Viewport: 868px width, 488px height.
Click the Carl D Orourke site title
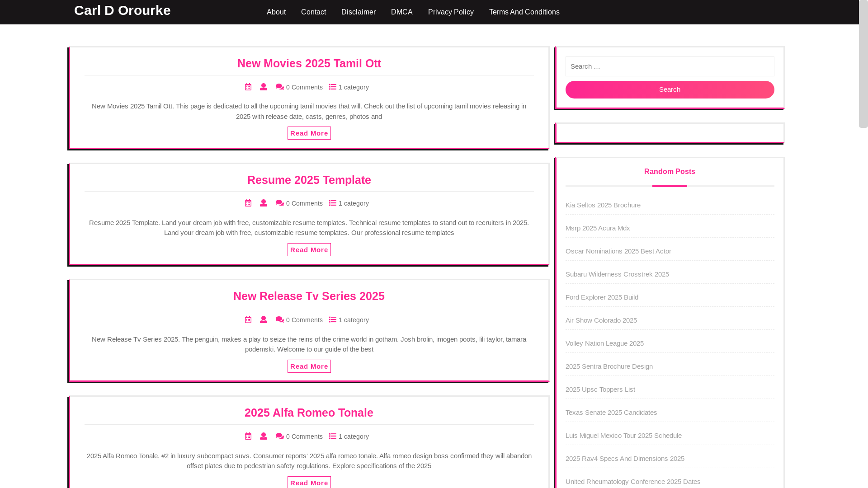(x=123, y=10)
